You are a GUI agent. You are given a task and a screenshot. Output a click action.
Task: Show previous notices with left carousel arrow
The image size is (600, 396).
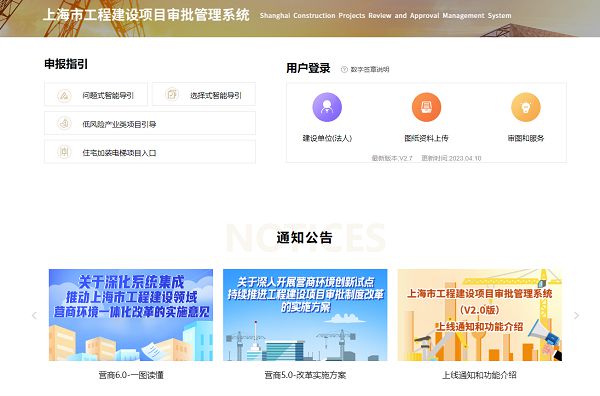coord(34,316)
